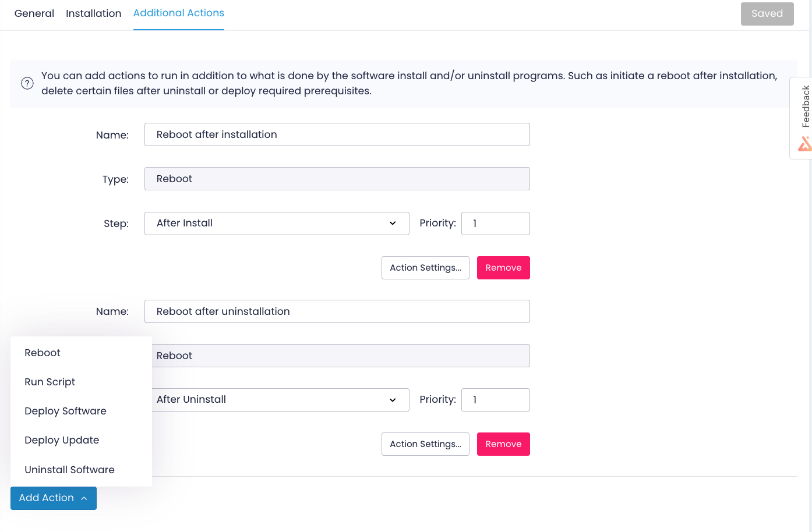Image resolution: width=812 pixels, height=532 pixels.
Task: Click the Saved button
Action: coord(767,13)
